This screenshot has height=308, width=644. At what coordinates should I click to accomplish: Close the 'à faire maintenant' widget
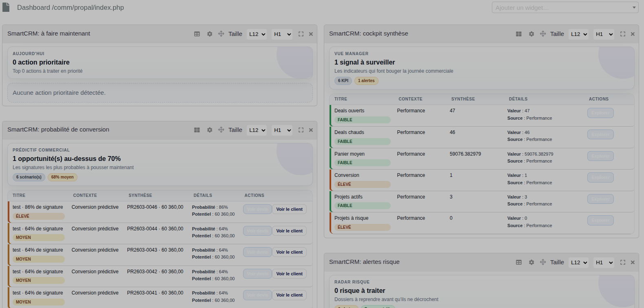(x=311, y=34)
